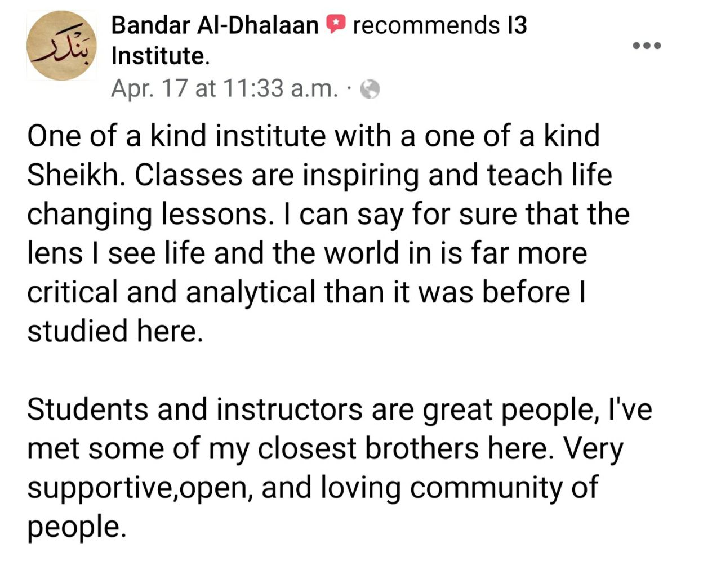
Task: Click the line starting "Students and instructors"
Action: point(340,410)
